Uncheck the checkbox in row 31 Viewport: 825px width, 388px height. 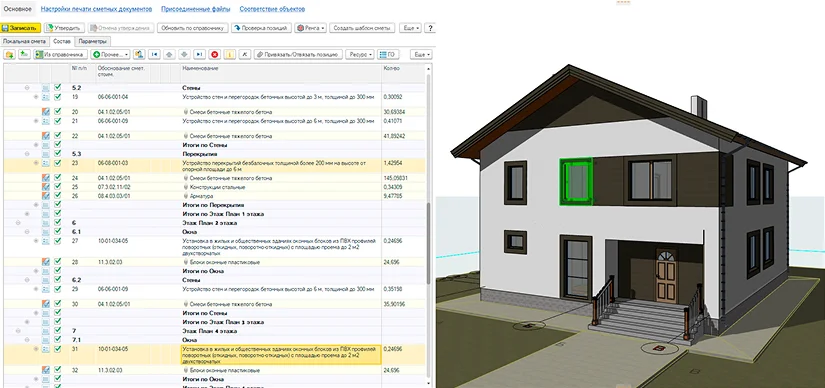coord(58,349)
